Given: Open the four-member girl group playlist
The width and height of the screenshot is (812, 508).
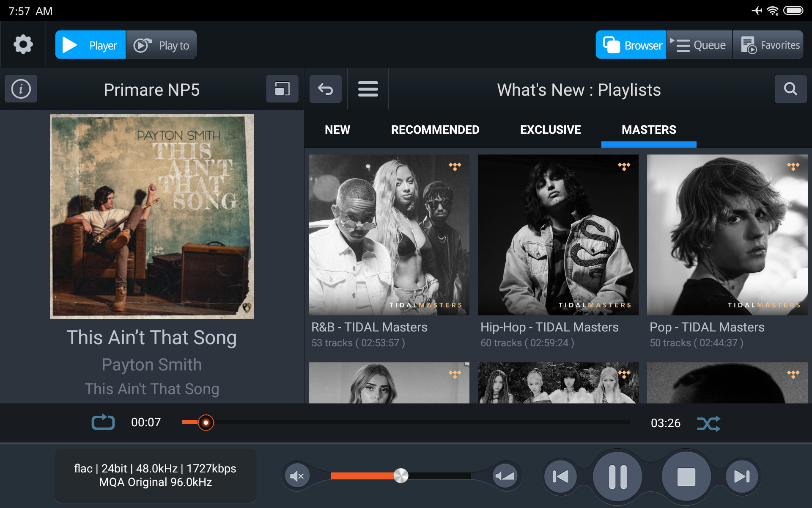Looking at the screenshot, I should pos(558,383).
